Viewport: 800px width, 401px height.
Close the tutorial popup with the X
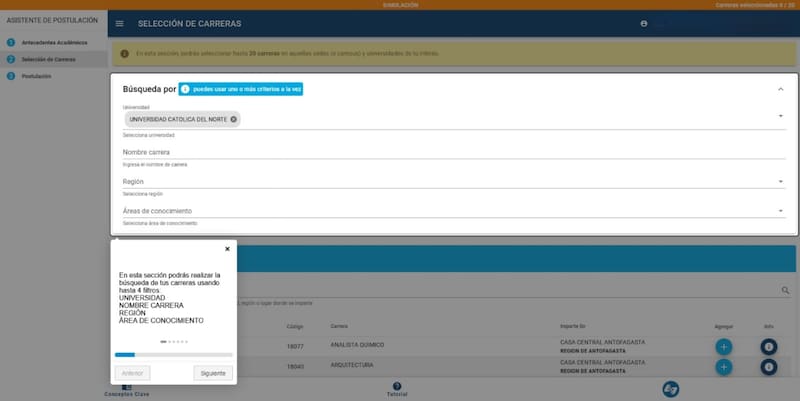[227, 248]
